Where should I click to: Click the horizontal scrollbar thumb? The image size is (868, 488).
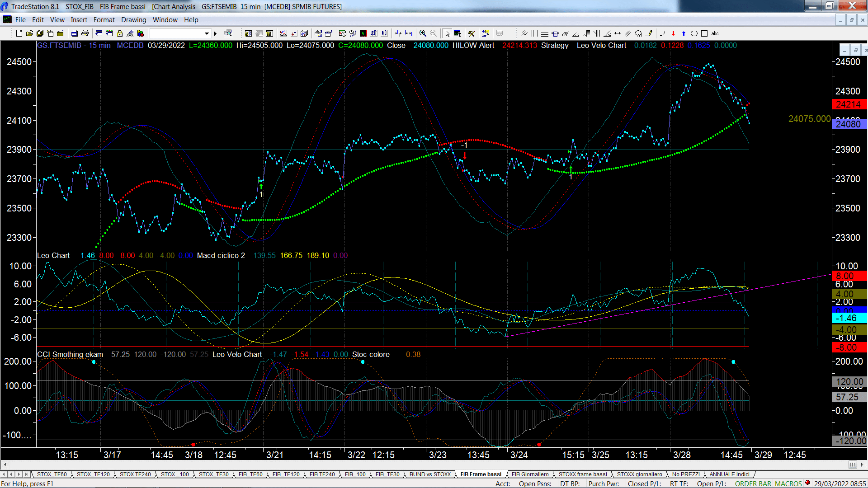tap(853, 465)
